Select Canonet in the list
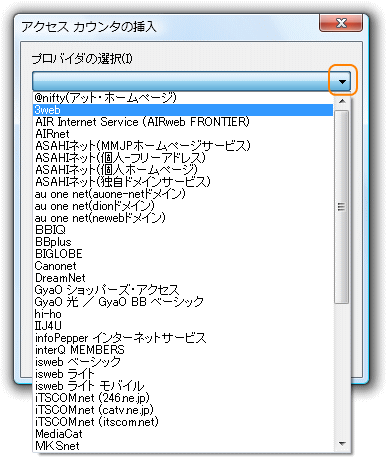 click(183, 266)
